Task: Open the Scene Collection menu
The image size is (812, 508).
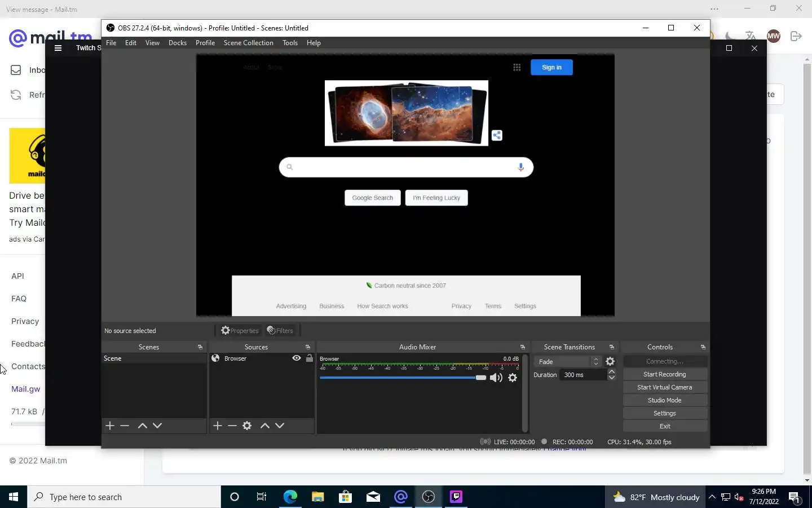Action: (x=248, y=43)
